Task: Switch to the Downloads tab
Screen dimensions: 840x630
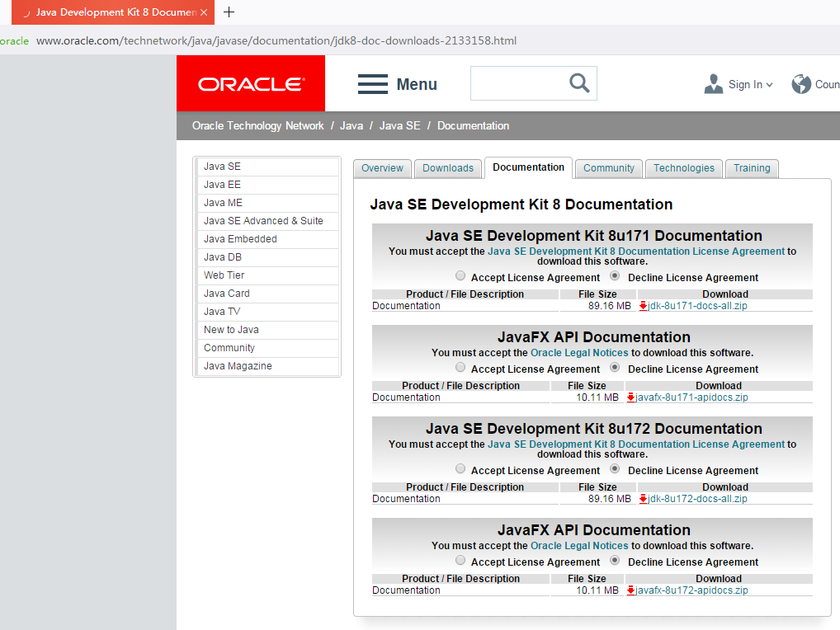Action: tap(447, 168)
